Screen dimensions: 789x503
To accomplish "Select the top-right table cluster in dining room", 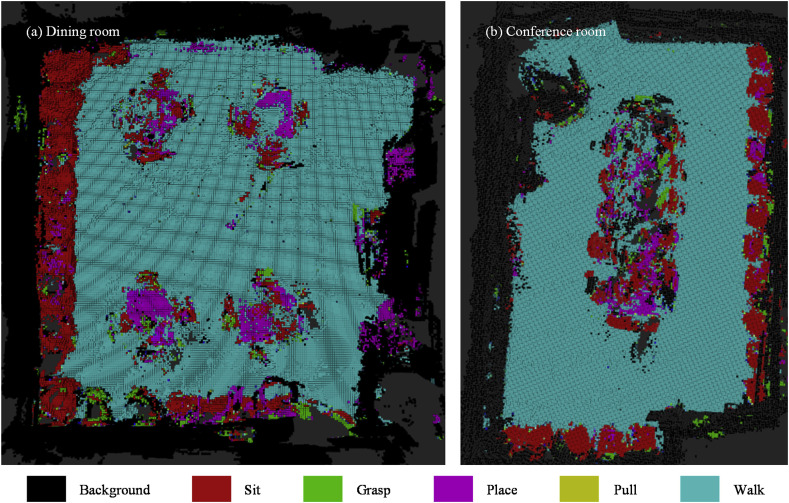I will click(x=270, y=122).
